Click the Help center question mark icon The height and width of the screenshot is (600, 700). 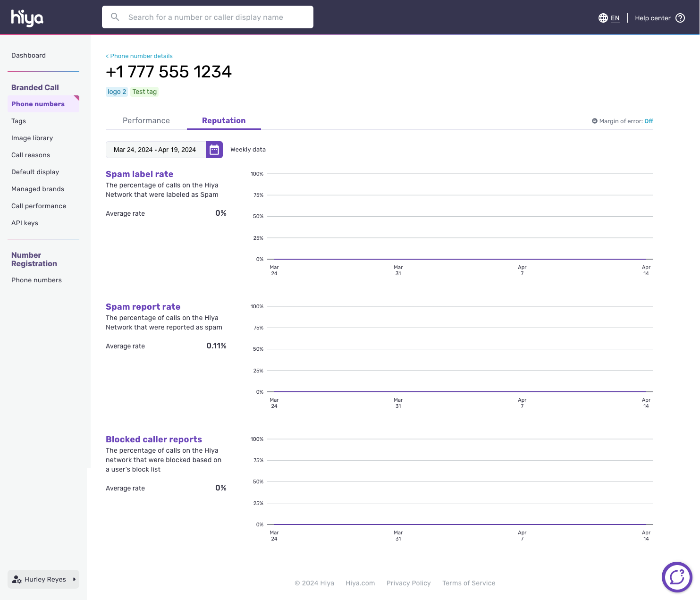680,18
